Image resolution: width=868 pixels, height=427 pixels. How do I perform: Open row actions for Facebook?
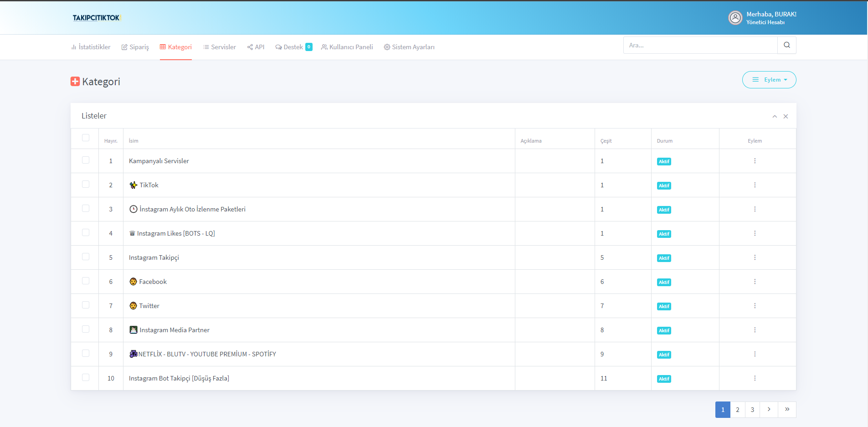755,282
